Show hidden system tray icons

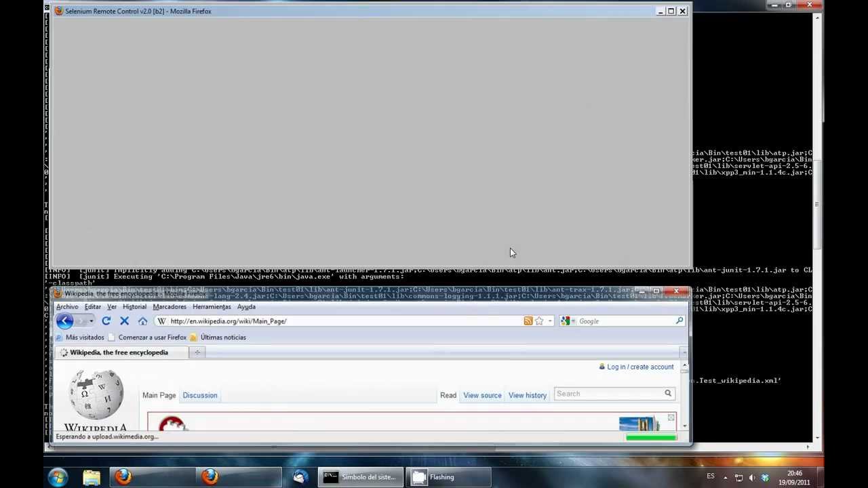[725, 477]
